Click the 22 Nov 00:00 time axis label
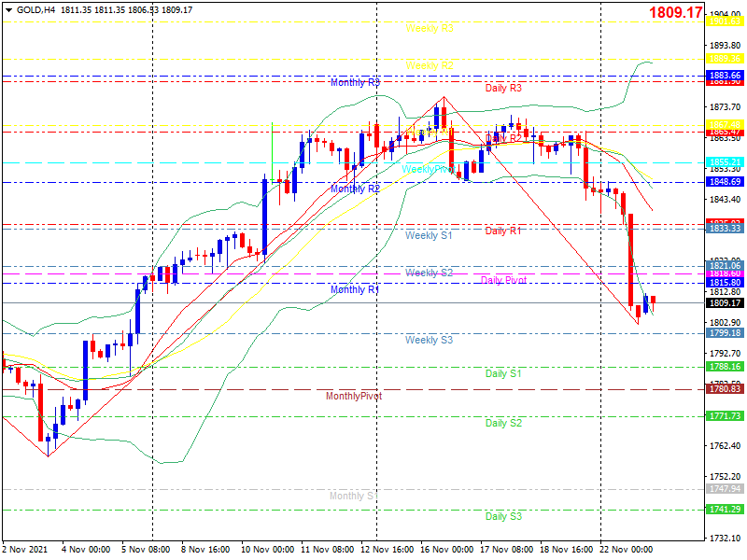 click(x=626, y=550)
